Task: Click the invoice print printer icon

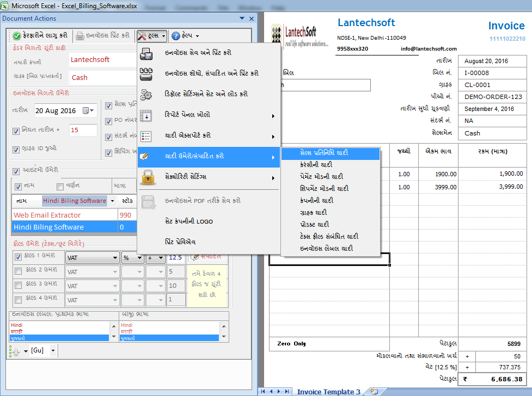Action: [x=80, y=35]
